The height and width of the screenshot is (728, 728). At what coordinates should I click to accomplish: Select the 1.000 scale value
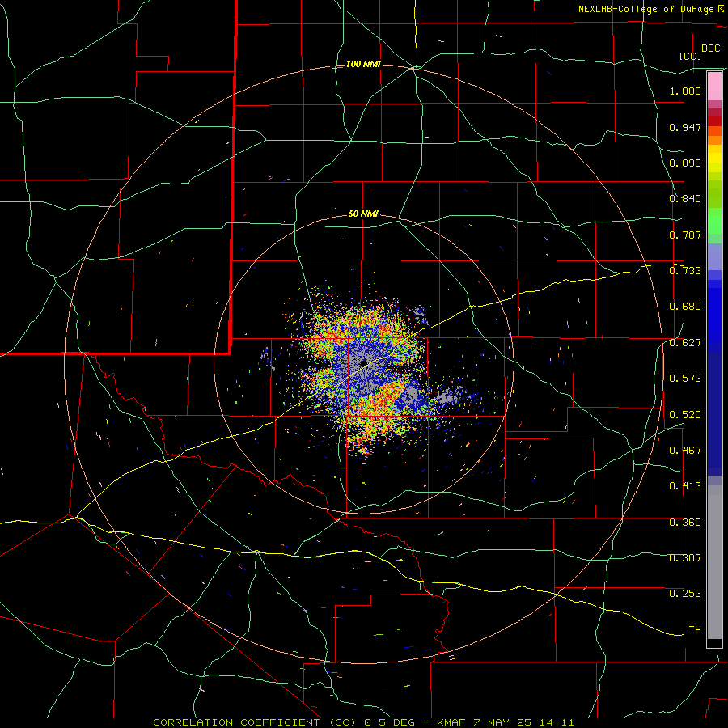[x=685, y=91]
